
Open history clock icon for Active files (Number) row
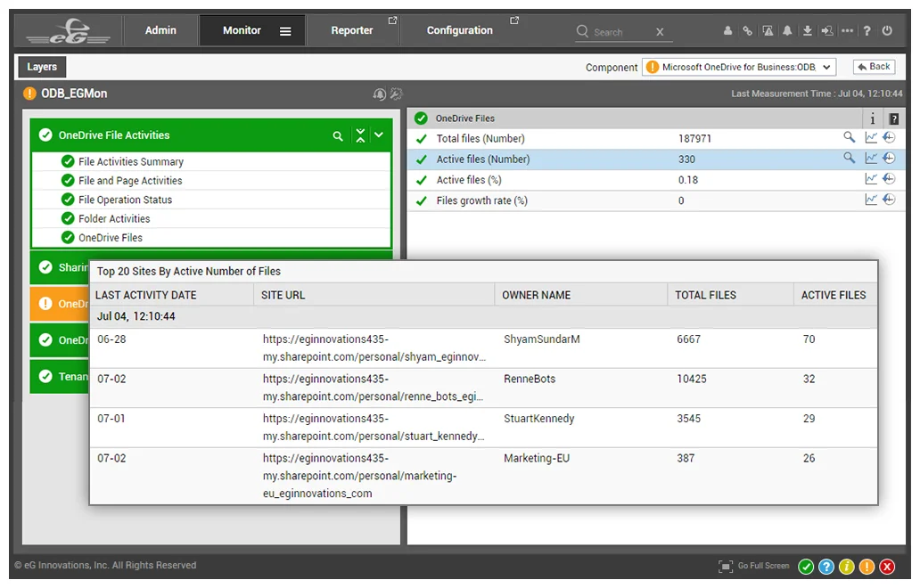click(x=890, y=159)
